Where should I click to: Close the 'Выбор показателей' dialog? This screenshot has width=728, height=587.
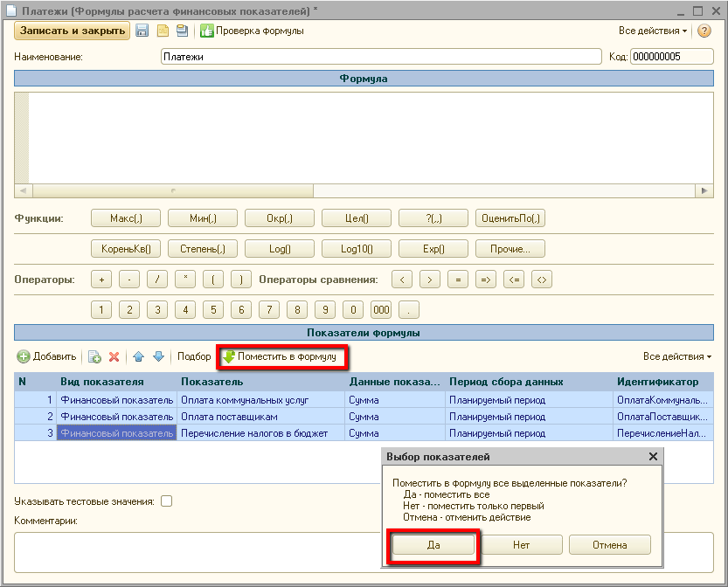(x=653, y=457)
